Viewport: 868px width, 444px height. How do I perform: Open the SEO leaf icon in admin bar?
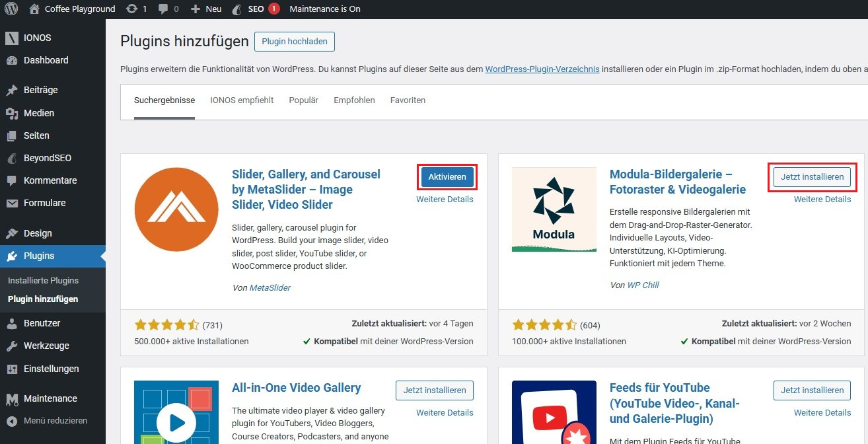(237, 9)
